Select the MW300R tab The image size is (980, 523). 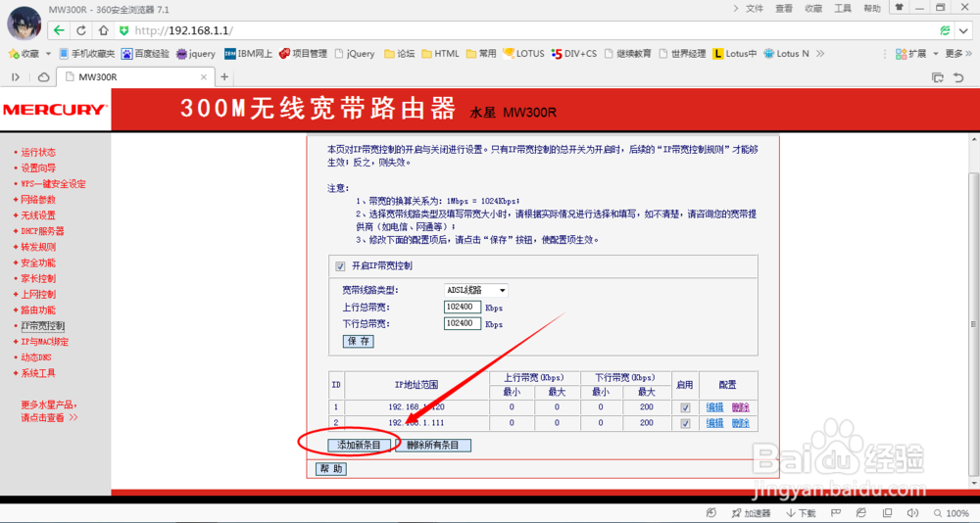click(x=134, y=76)
